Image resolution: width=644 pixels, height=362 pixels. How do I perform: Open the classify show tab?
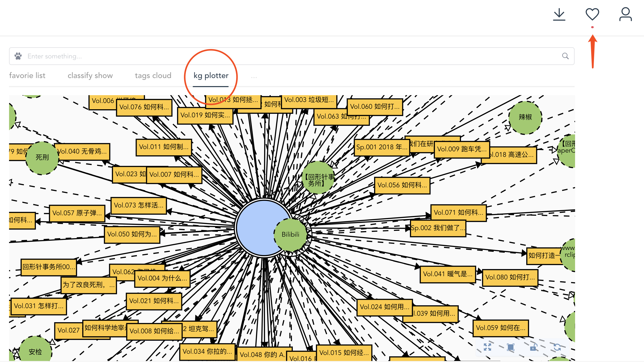(90, 76)
